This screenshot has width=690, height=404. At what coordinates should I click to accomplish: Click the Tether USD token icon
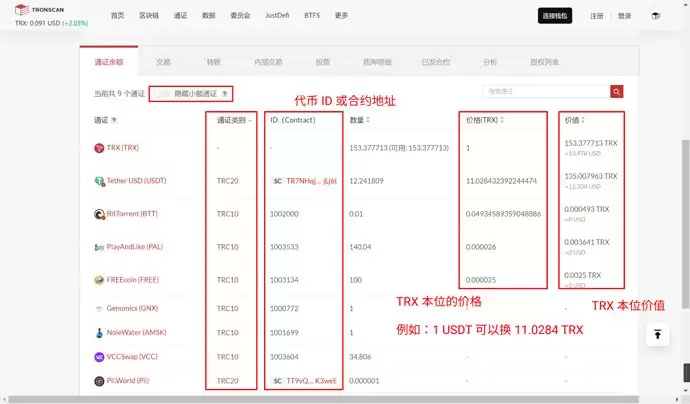pos(99,181)
